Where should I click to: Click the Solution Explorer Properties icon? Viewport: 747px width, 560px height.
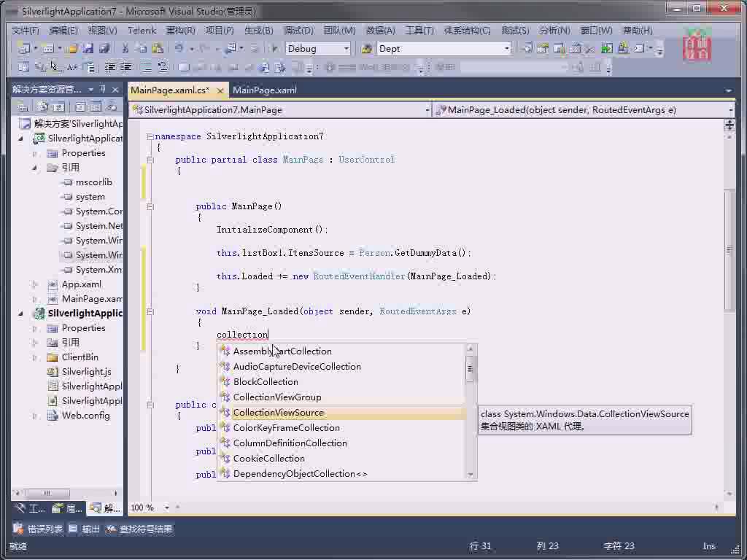[x=23, y=106]
